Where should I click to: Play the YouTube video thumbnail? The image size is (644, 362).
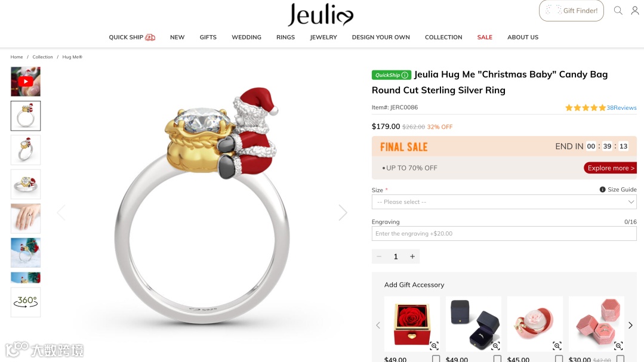click(x=26, y=81)
